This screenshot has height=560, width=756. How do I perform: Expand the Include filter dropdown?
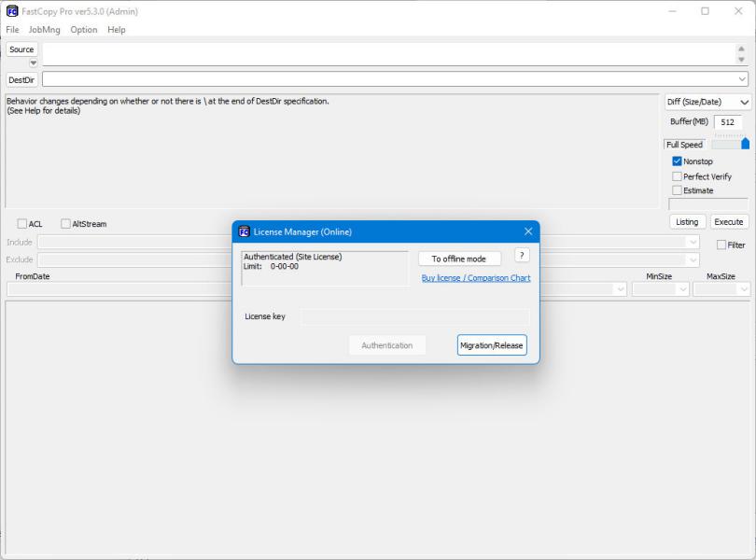point(693,242)
